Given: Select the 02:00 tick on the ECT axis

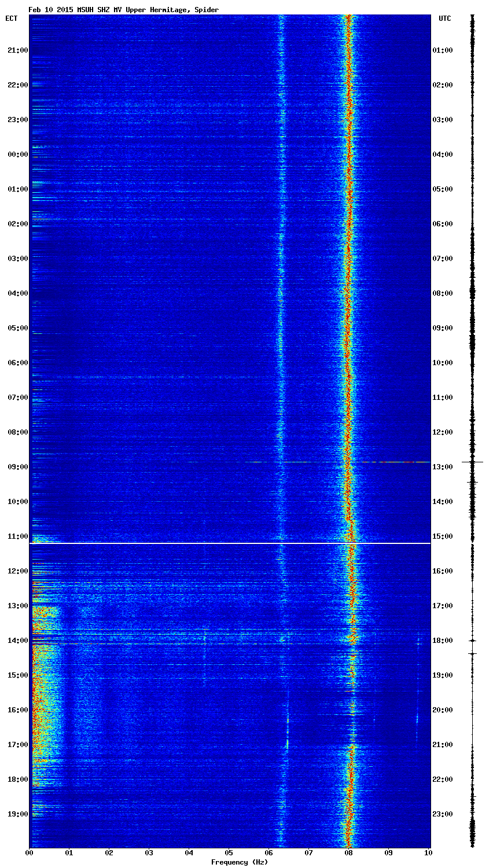Looking at the screenshot, I should pyautogui.click(x=17, y=224).
